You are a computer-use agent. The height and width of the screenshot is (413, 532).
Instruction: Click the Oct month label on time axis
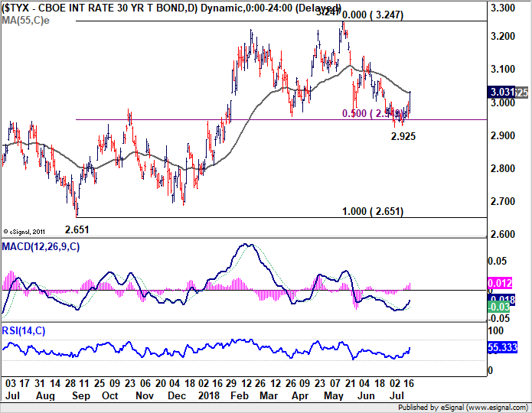tap(110, 395)
